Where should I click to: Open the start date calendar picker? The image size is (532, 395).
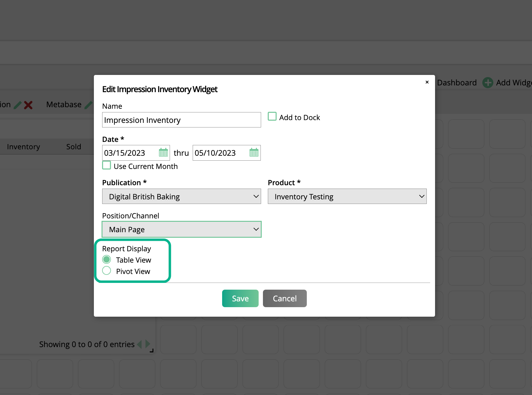[163, 153]
